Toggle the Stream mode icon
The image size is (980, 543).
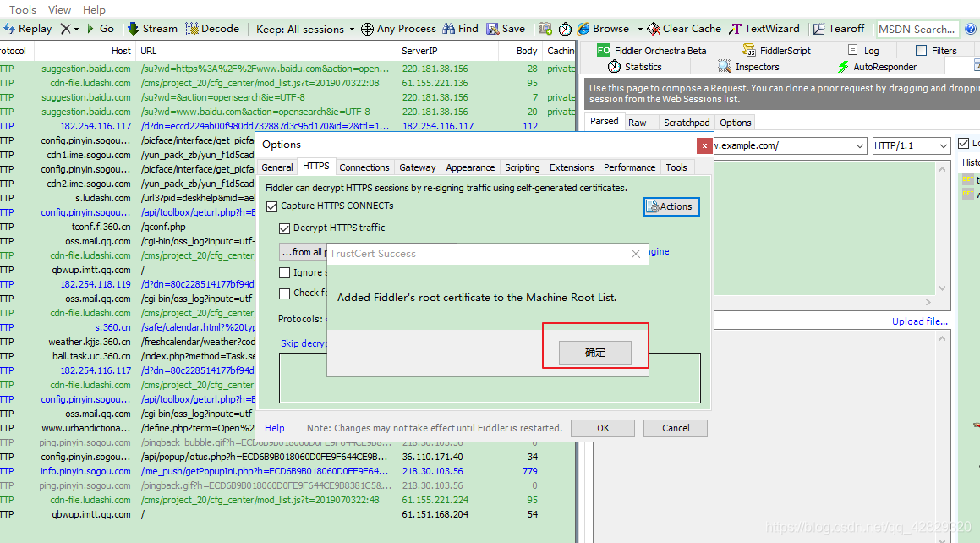click(x=133, y=29)
